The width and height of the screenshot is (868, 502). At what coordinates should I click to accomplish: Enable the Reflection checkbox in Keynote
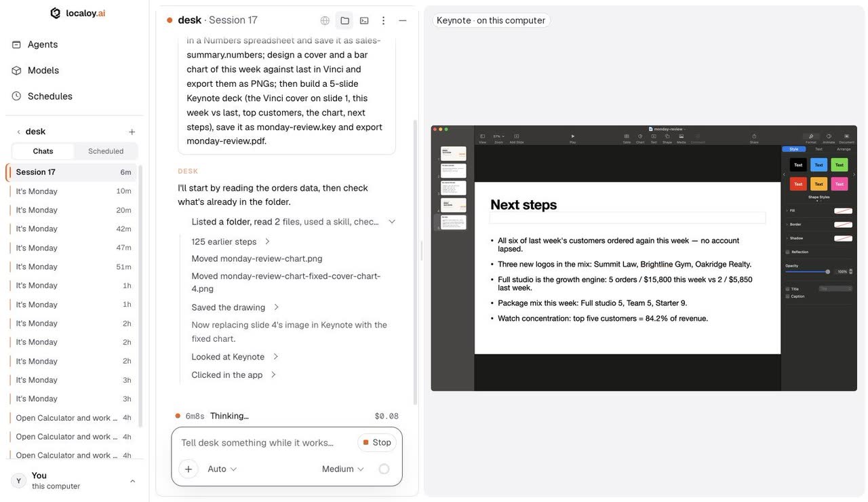(787, 252)
